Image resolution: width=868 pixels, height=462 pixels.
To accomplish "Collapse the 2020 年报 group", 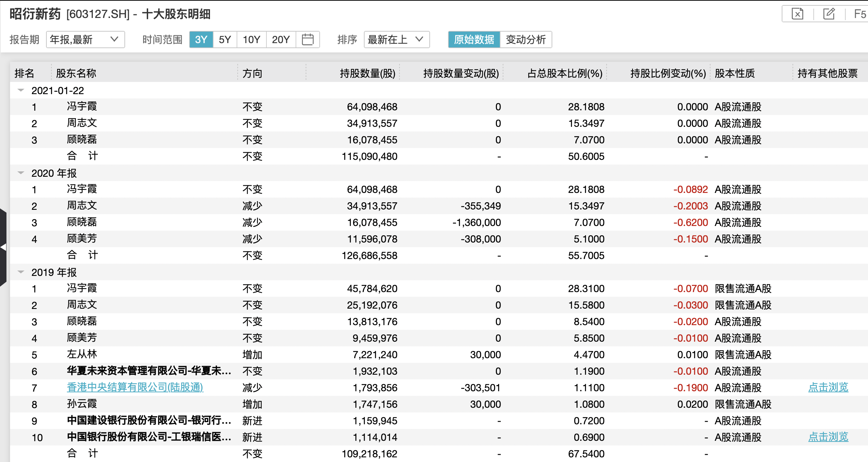I will 21,173.
